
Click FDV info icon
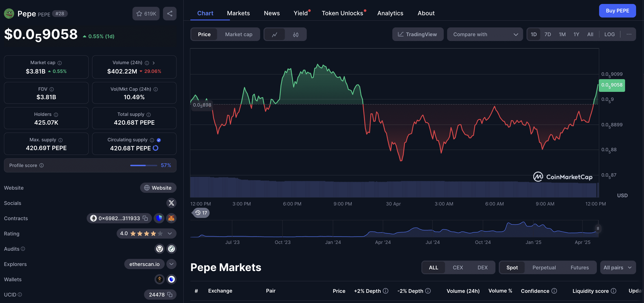tap(52, 89)
